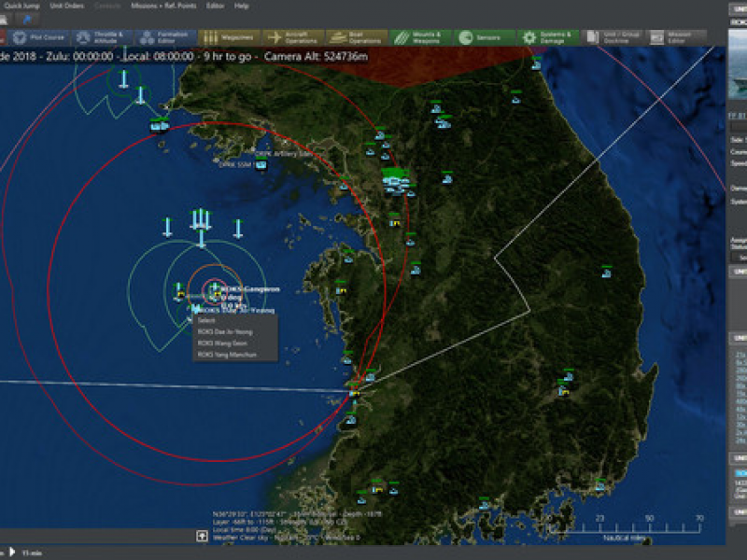Open the Mission Editor toolbar button

pyautogui.click(x=676, y=37)
